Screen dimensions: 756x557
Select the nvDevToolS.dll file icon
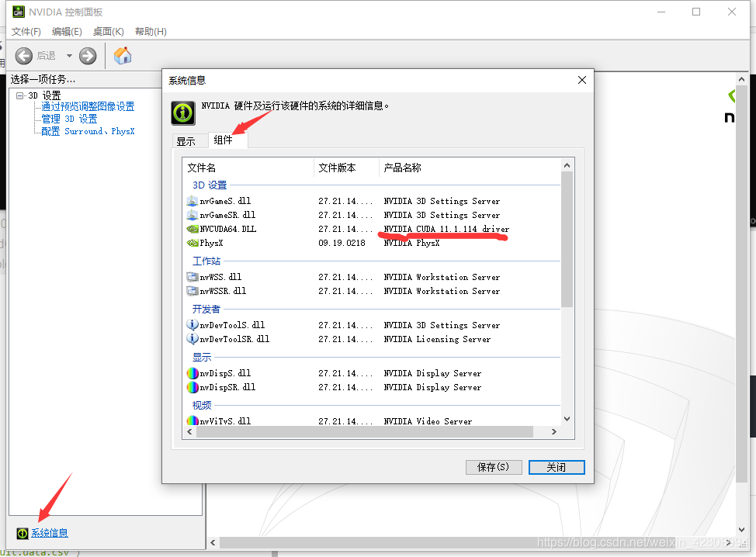pyautogui.click(x=192, y=325)
